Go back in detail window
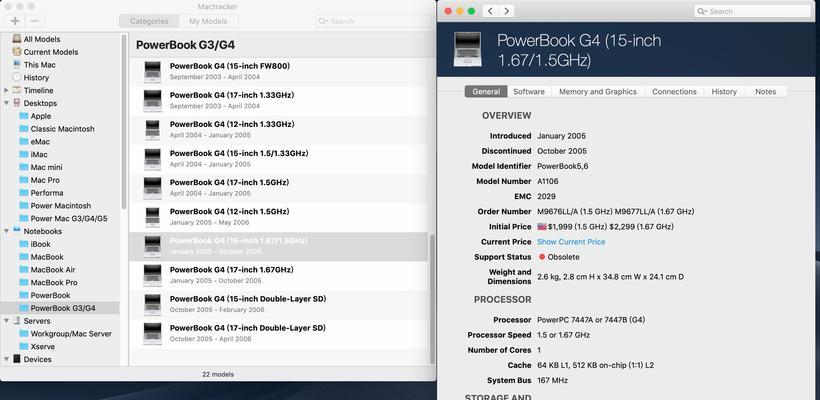Image resolution: width=820 pixels, height=400 pixels. coord(490,11)
